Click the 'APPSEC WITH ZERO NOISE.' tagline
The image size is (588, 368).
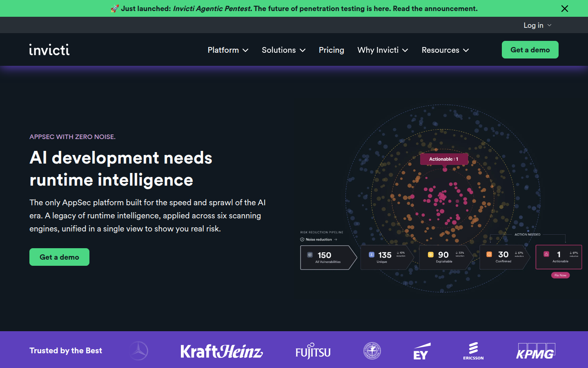coord(72,137)
